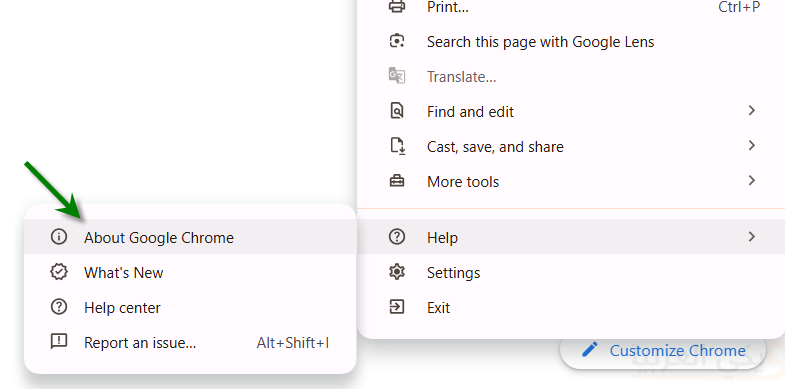
Task: Expand the Find and edit submenu arrow
Action: [x=751, y=111]
